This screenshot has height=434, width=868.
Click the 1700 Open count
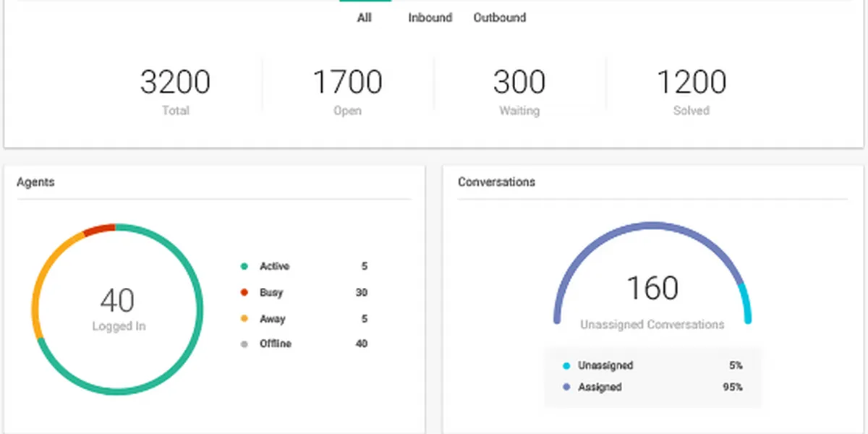(x=347, y=82)
